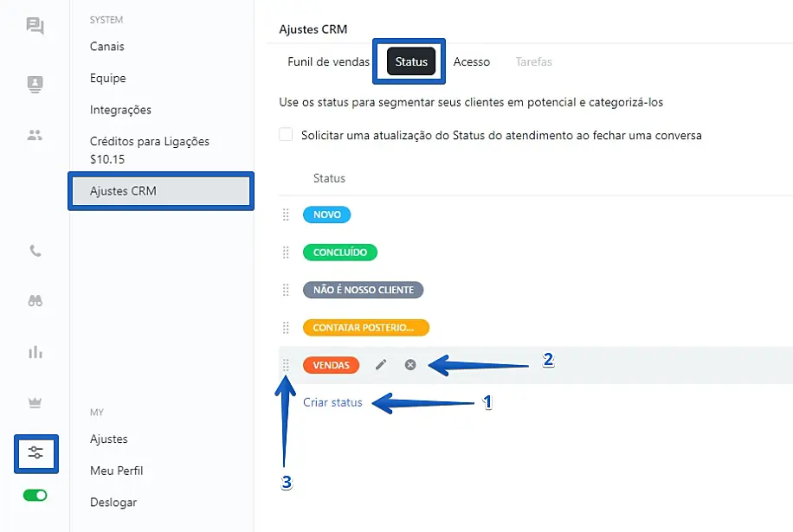The height and width of the screenshot is (532, 793).
Task: Click the Criar status link
Action: click(332, 402)
